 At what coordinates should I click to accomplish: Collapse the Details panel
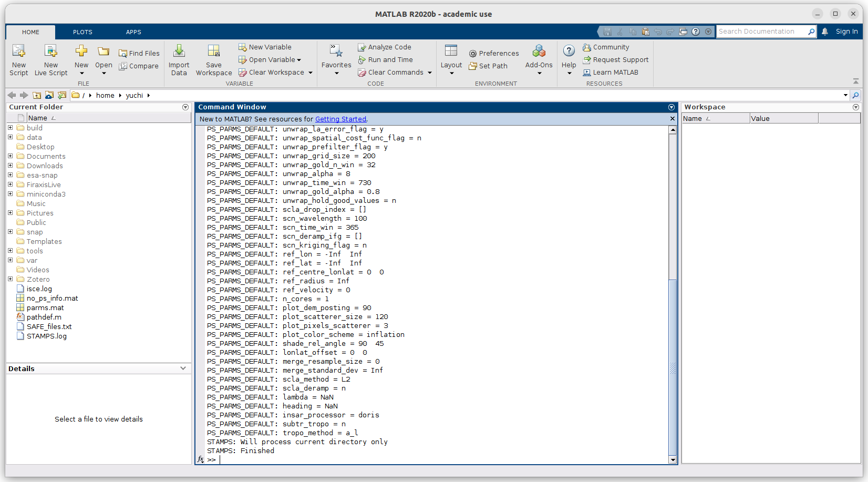(183, 368)
